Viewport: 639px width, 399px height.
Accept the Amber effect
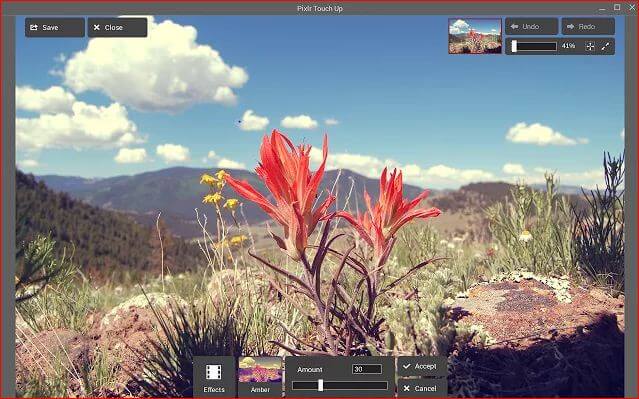point(421,366)
